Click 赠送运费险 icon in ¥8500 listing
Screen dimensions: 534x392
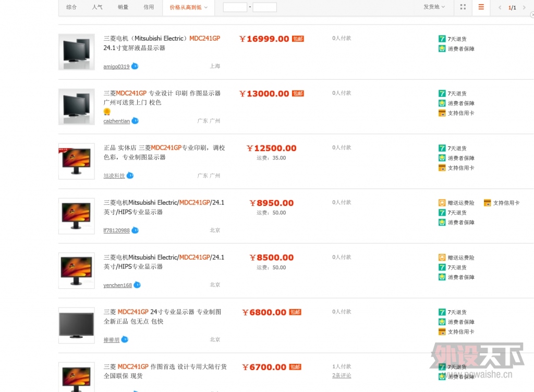pos(442,258)
